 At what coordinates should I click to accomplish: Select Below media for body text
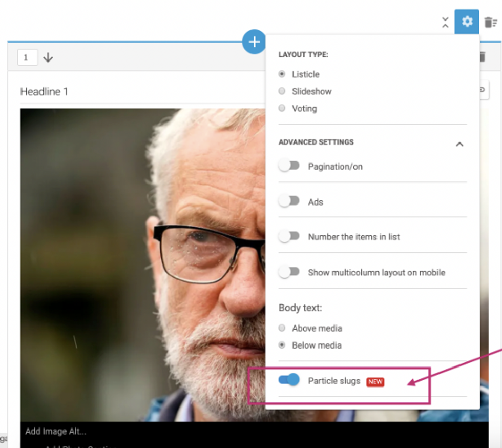tap(282, 345)
